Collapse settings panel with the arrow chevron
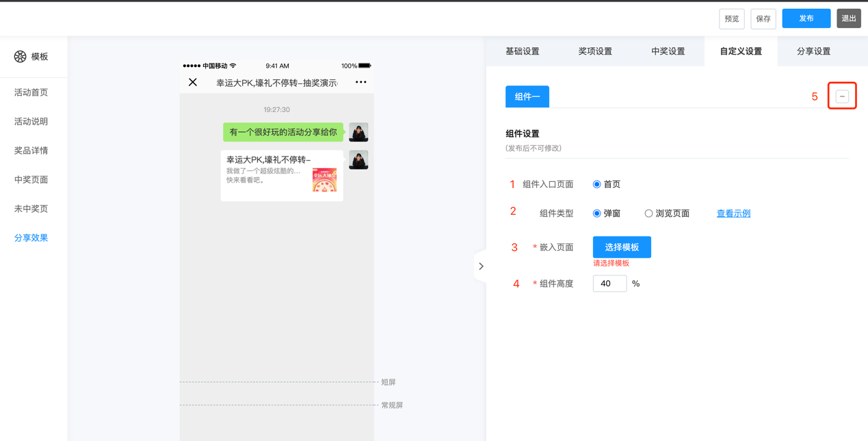The height and width of the screenshot is (441, 868). [x=481, y=267]
